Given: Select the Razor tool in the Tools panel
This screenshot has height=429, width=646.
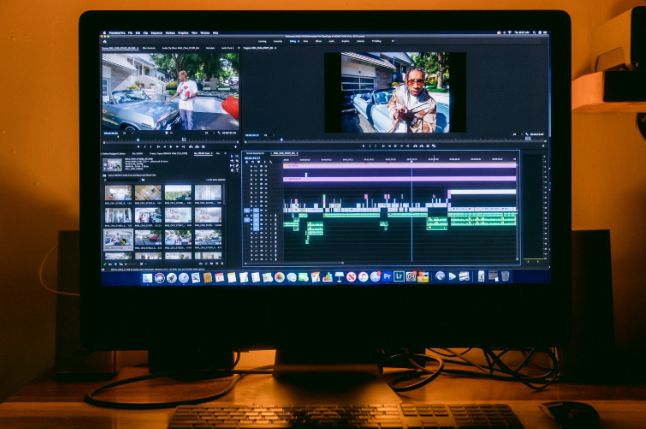Looking at the screenshot, I should coord(237,161).
